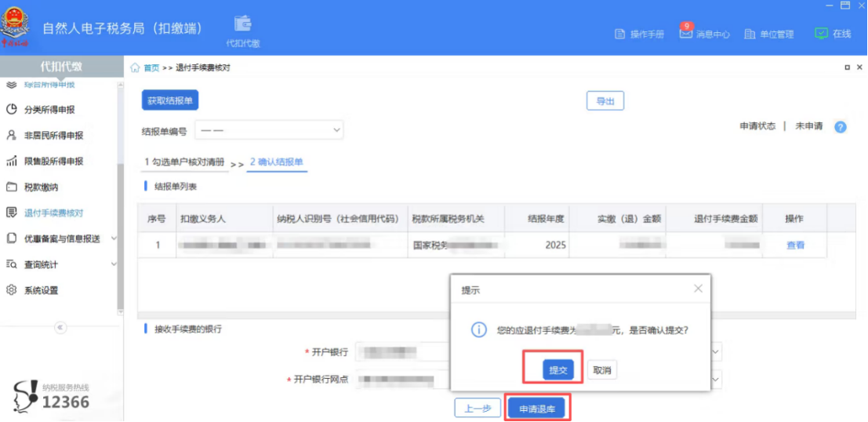Click 退付手续费核对 document icon
868x422 pixels.
[x=11, y=213]
